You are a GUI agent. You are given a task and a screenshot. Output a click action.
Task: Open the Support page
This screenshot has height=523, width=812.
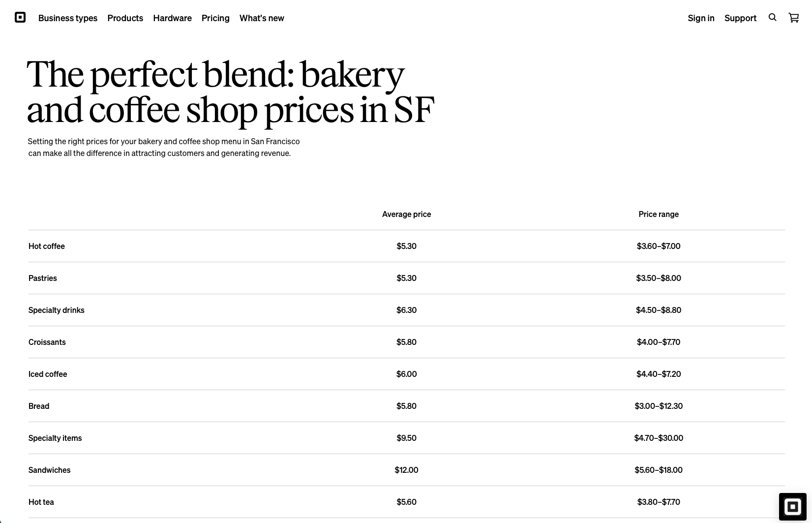[740, 18]
